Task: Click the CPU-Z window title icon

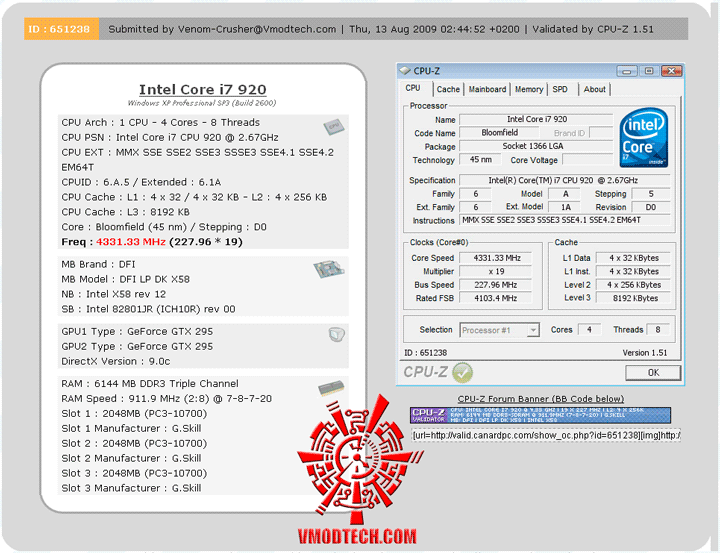Action: coord(405,71)
